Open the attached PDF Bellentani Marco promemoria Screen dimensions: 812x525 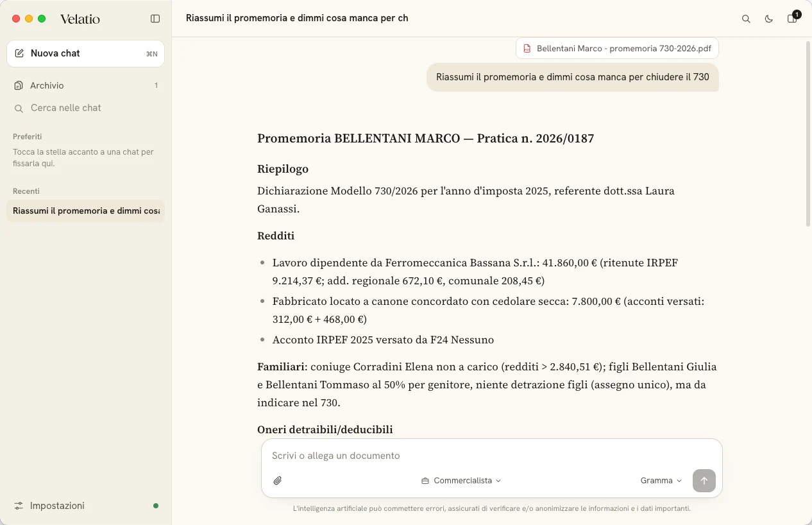pyautogui.click(x=617, y=48)
